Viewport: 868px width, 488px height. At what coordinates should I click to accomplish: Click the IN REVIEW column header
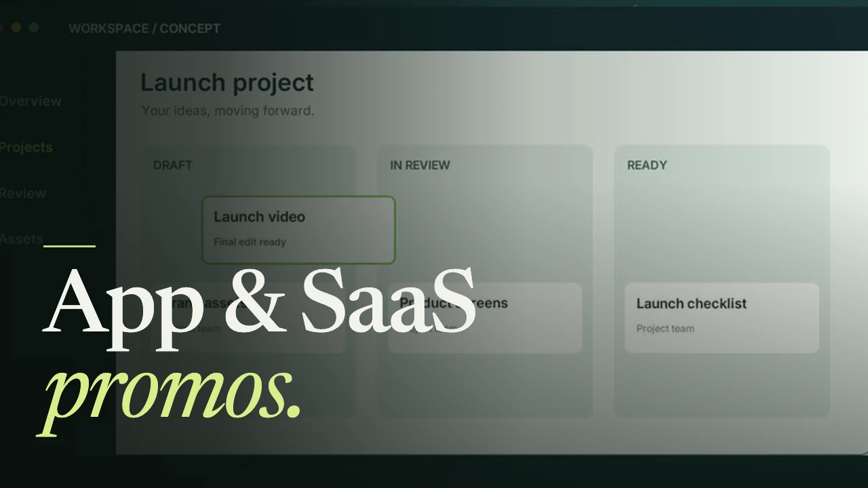coord(420,165)
